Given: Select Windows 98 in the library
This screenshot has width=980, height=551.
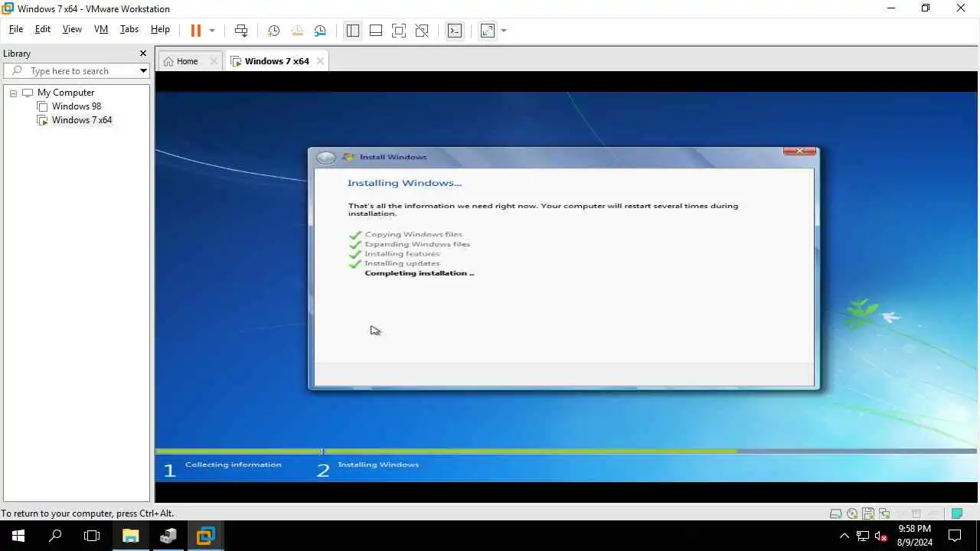Looking at the screenshot, I should coord(76,106).
